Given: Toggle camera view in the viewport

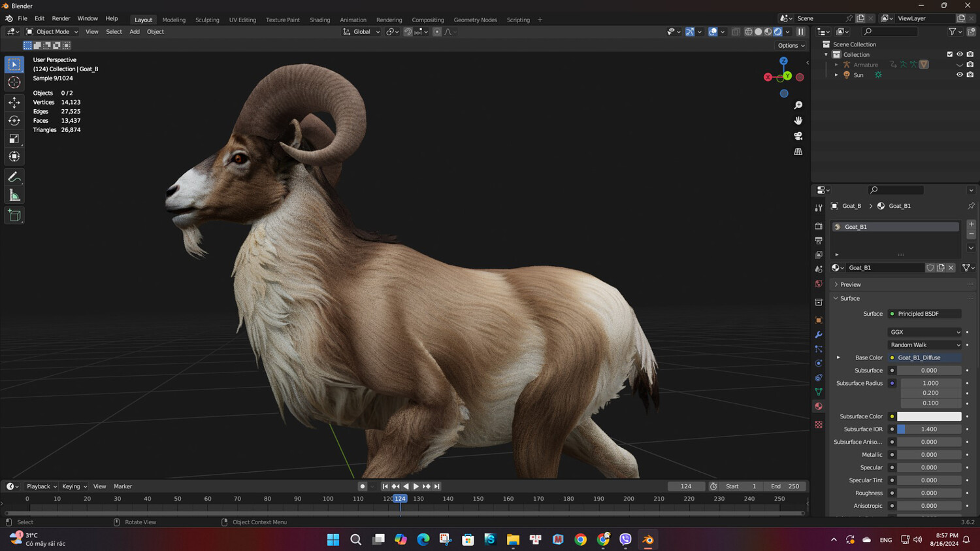Looking at the screenshot, I should 798,136.
